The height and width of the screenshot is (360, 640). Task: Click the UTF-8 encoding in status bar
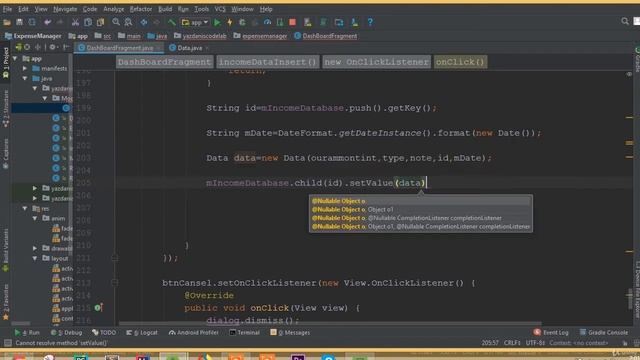[x=535, y=343]
